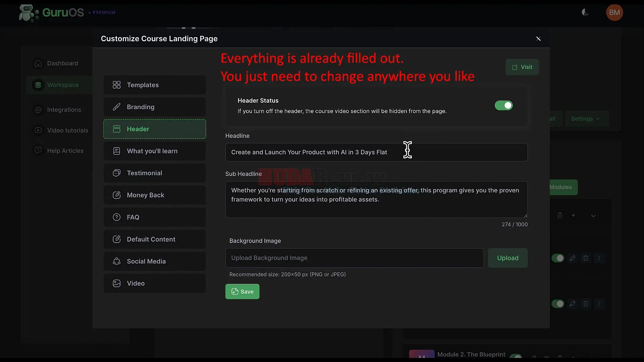Click the 'Module 2. The Blueprint' title

coord(471,355)
